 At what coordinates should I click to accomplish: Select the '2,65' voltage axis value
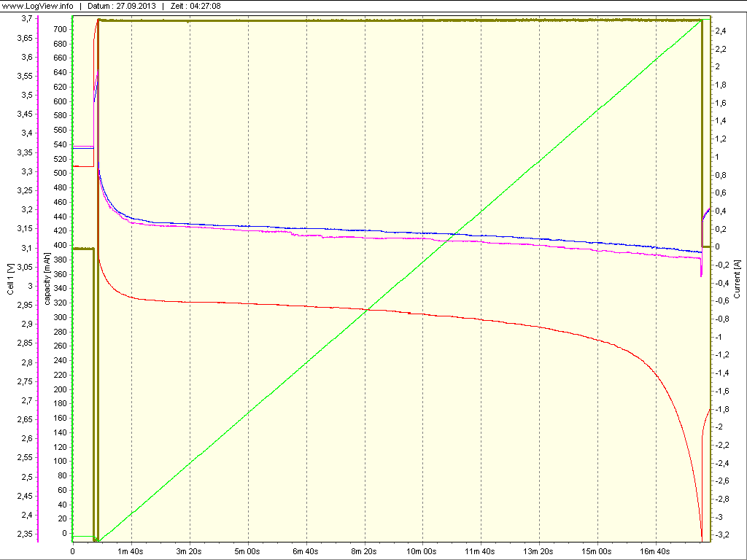pyautogui.click(x=26, y=419)
